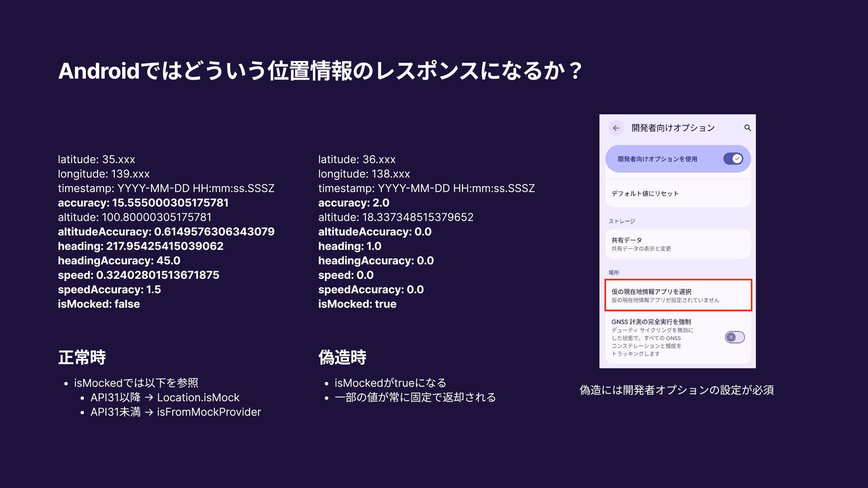
Task: Click the 正常時 heading
Action: (x=82, y=357)
